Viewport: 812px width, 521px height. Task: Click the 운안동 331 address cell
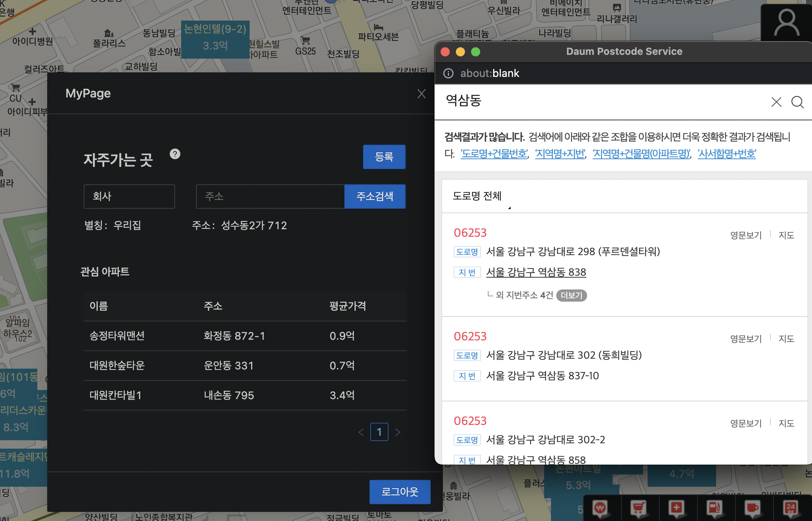228,366
